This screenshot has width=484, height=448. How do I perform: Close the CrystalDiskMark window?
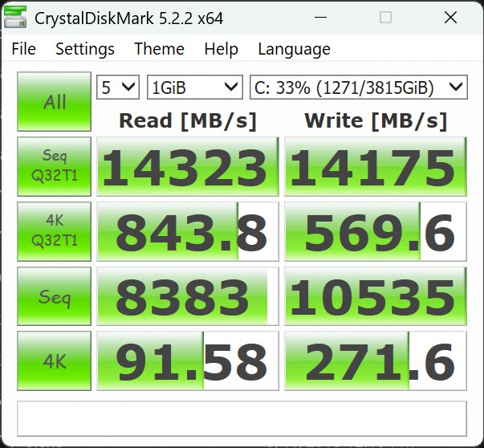[450, 18]
